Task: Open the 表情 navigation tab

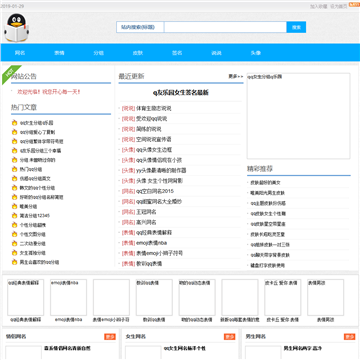Action: point(59,53)
